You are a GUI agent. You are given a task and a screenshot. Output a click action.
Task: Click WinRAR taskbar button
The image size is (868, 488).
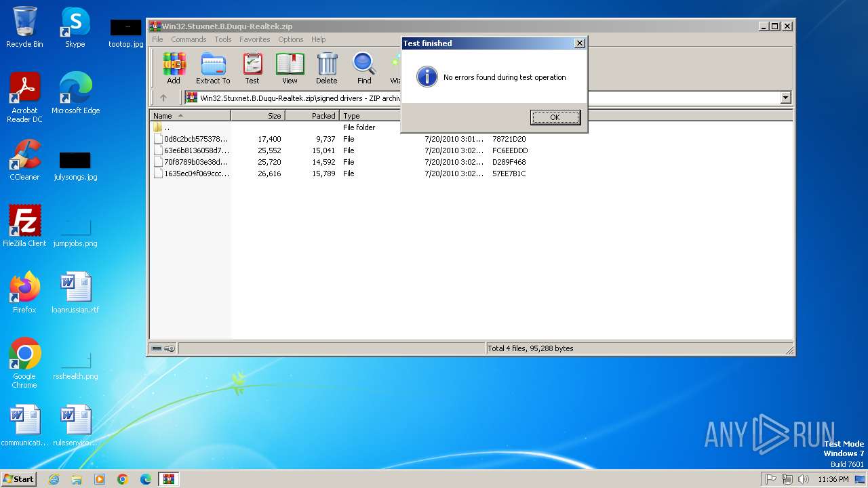(x=168, y=479)
